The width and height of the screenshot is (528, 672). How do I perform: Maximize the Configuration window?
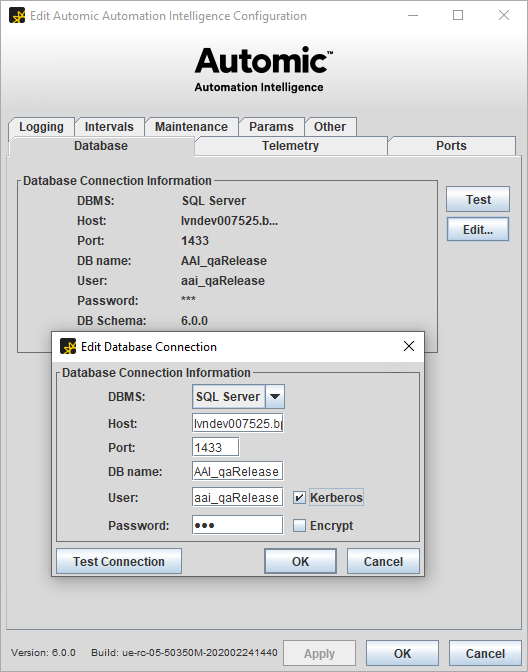(x=458, y=15)
